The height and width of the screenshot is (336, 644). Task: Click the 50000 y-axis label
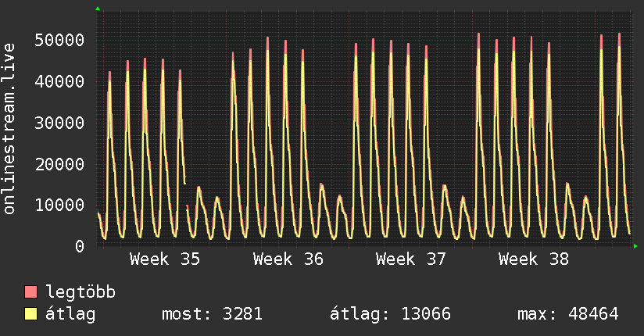pos(59,41)
